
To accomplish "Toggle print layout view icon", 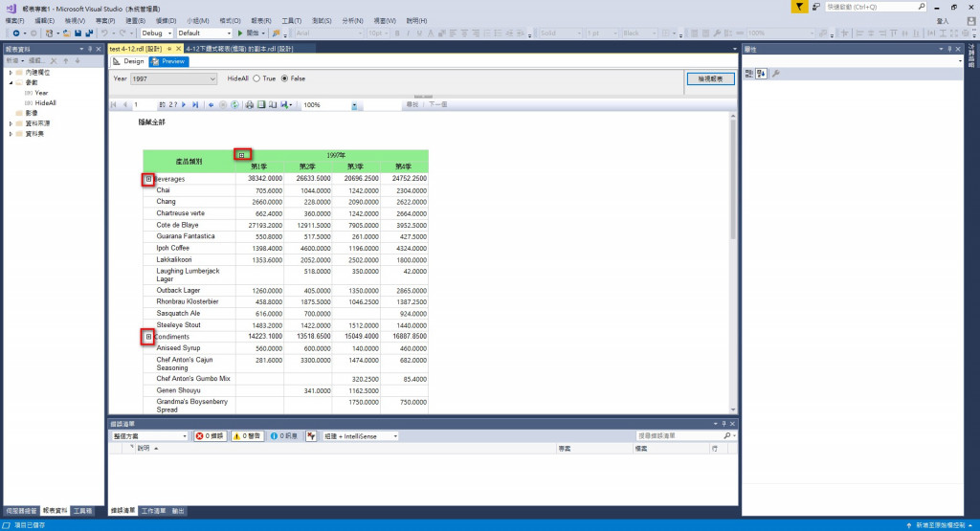I will 261,105.
